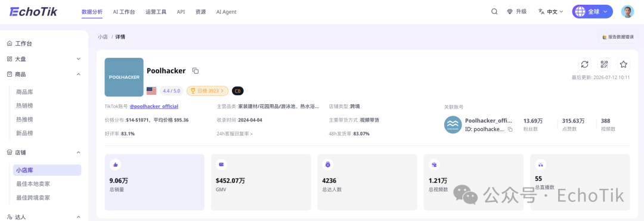Click the US flag icon
644x221 pixels.
click(x=151, y=91)
